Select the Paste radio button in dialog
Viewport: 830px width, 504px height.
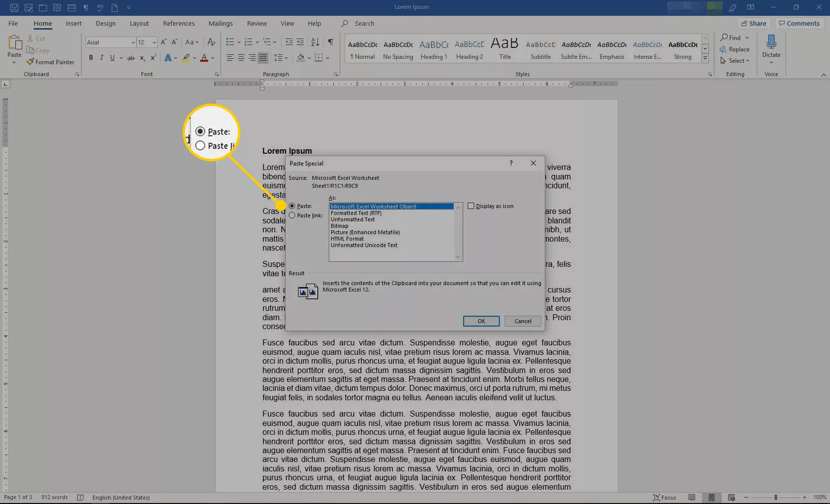tap(292, 206)
